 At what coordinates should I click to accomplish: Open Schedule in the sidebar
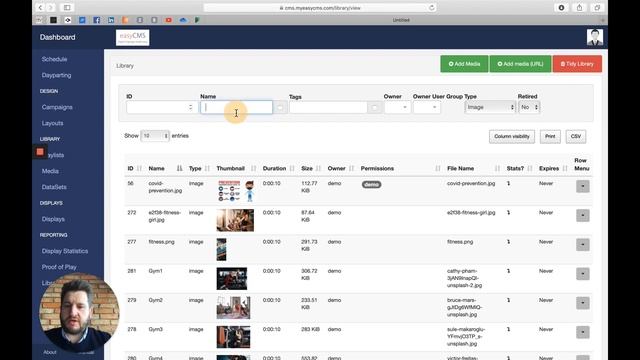(x=54, y=59)
